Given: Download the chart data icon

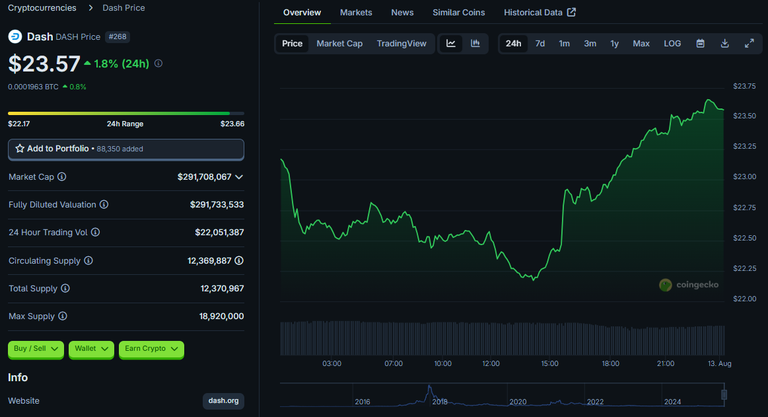Looking at the screenshot, I should (725, 44).
